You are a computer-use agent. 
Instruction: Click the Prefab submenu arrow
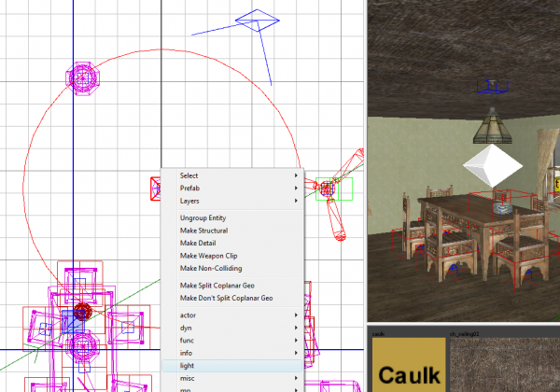pos(296,189)
